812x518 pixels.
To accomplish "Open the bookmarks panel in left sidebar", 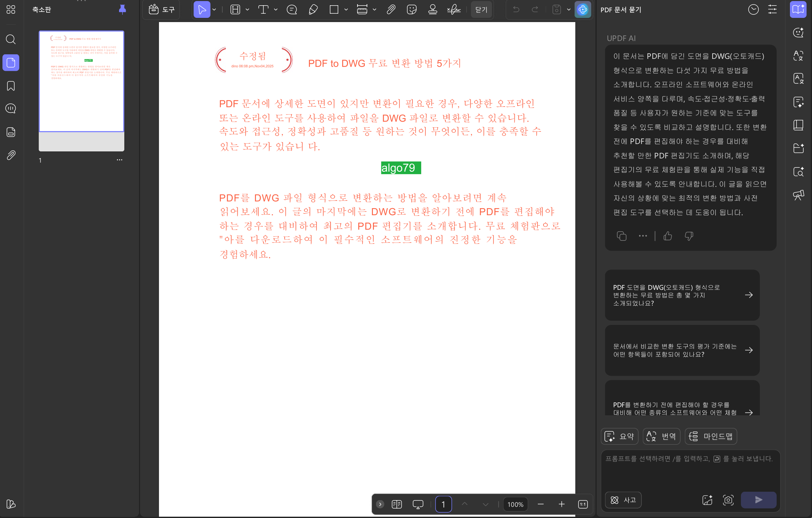I will (11, 86).
